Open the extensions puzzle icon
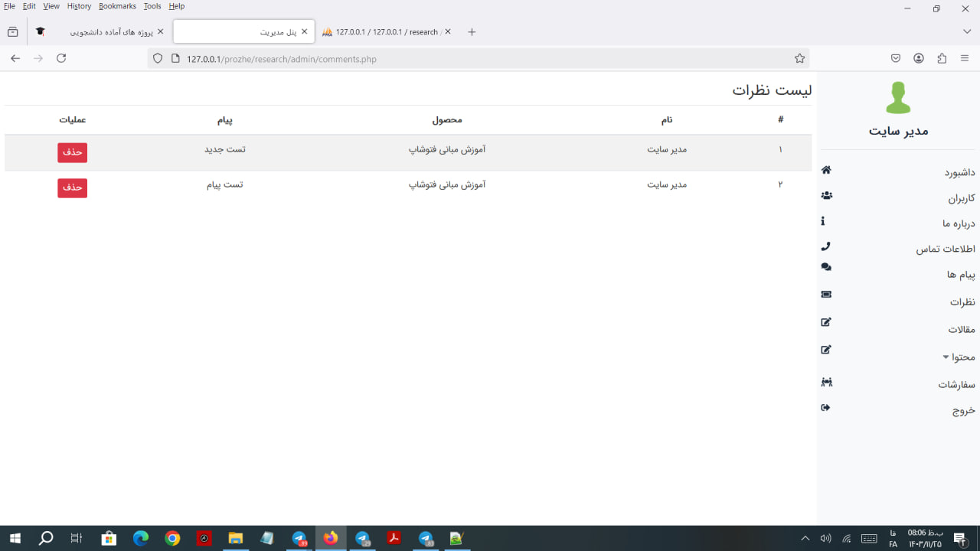The image size is (980, 551). point(942,58)
